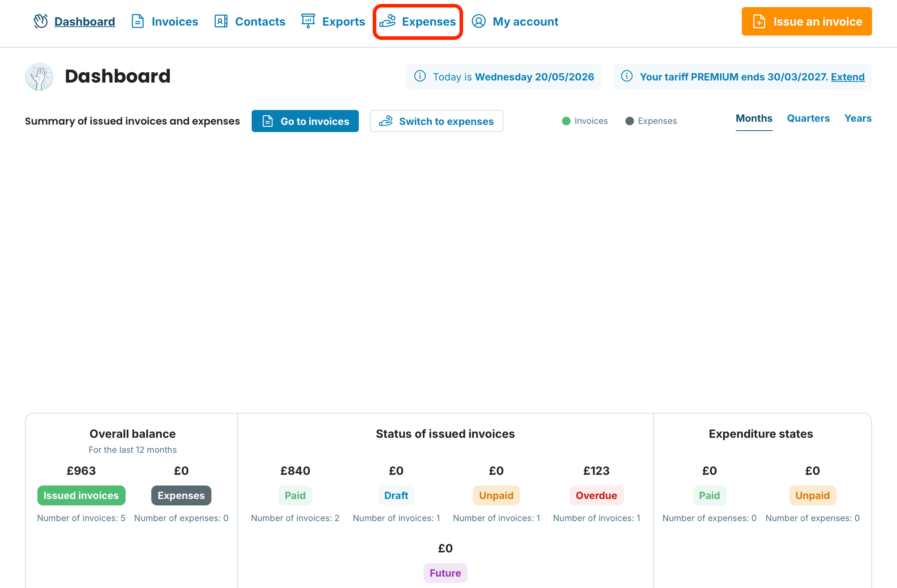Screen dimensions: 897x588
Task: Click the info icon beside today's date
Action: click(420, 77)
